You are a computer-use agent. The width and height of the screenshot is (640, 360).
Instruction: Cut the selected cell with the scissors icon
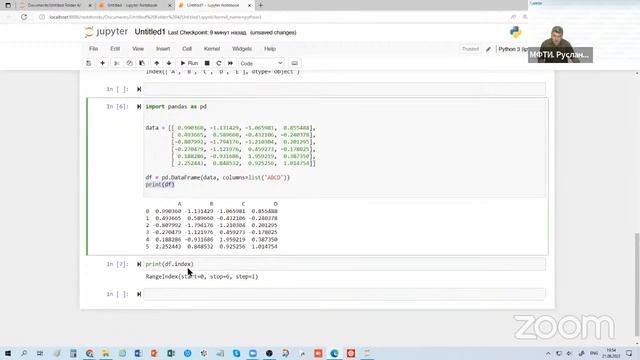117,63
